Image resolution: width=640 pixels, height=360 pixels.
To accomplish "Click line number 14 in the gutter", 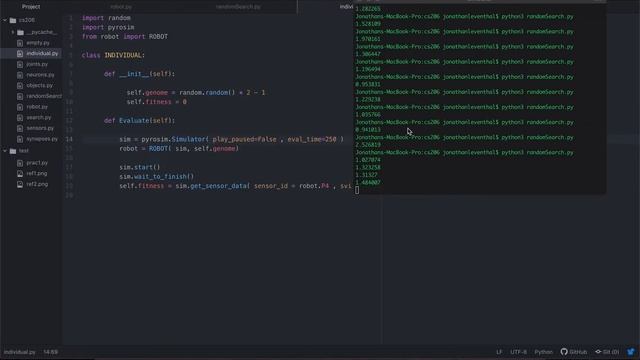I will pos(69,139).
